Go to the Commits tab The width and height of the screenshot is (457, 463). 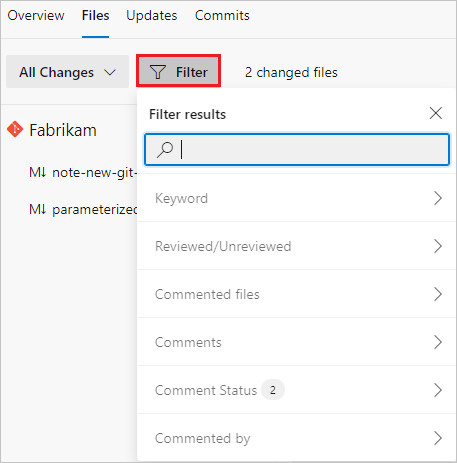click(222, 16)
